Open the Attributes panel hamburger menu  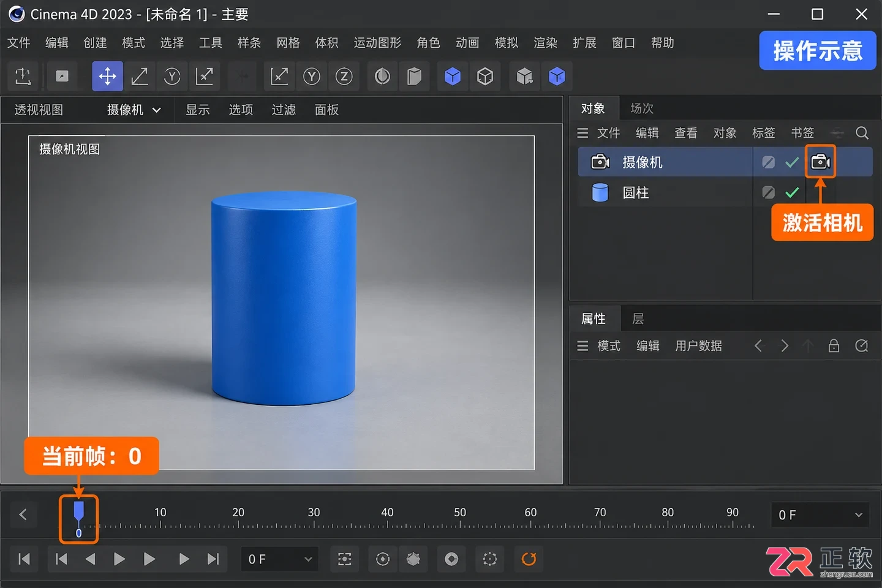pyautogui.click(x=582, y=346)
